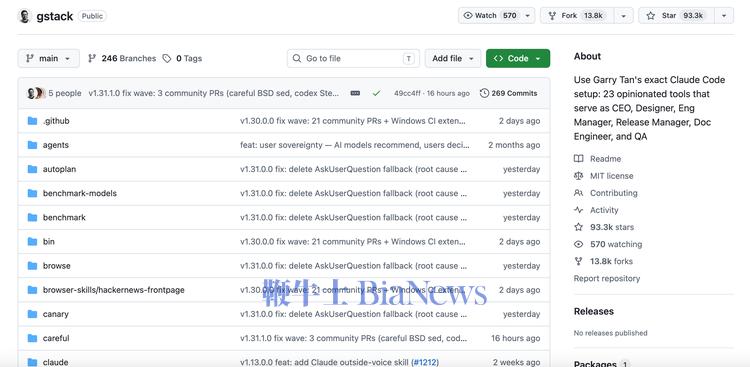This screenshot has height=367, width=750.
Task: Click the book icon beside Readme
Action: [579, 159]
